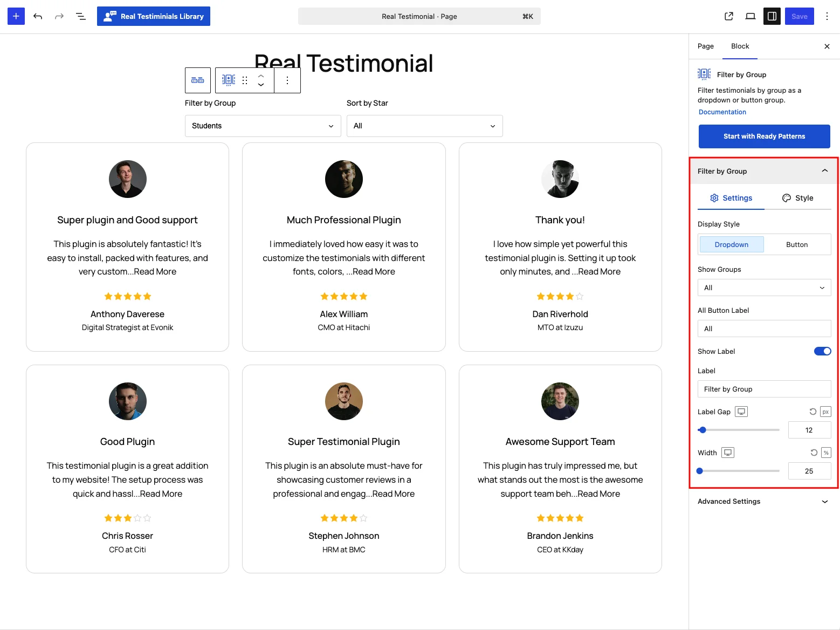Collapse the Filter by Group panel
Screen dimensions: 840x630
765,171
